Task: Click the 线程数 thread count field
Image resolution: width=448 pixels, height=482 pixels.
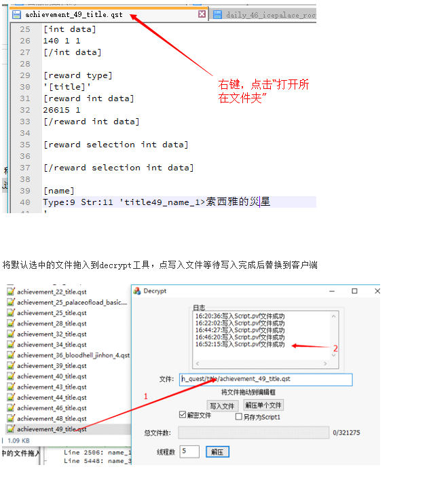Action: coord(190,451)
